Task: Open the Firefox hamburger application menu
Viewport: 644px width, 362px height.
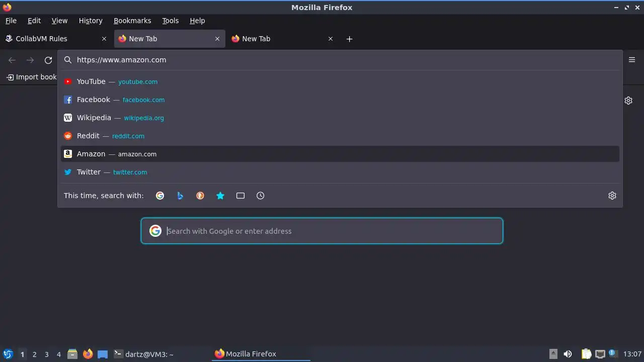Action: point(632,60)
